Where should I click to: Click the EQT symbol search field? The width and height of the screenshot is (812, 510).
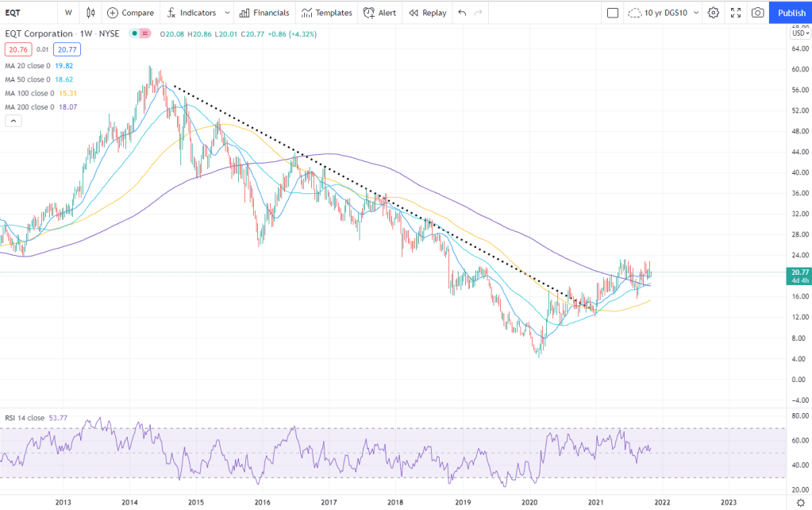pos(24,13)
